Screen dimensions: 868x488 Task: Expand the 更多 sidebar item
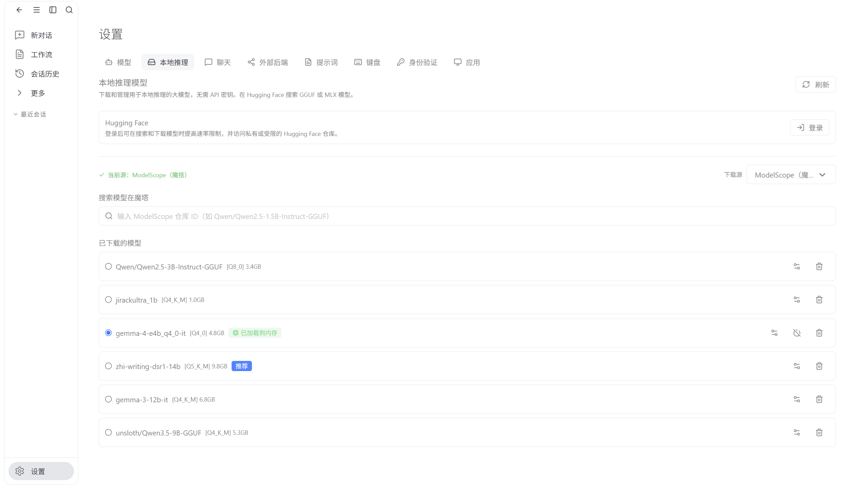pos(41,93)
